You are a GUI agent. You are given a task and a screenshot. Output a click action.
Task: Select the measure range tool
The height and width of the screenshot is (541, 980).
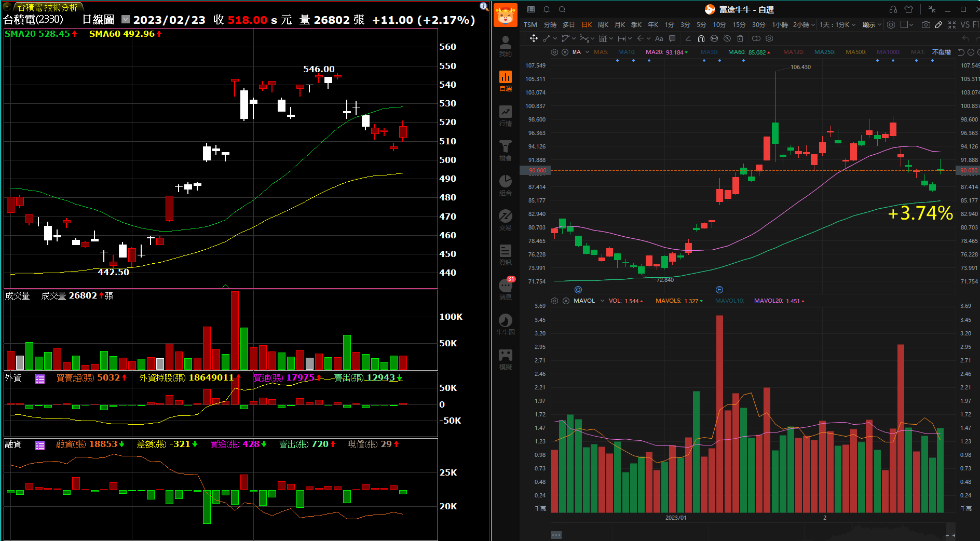coord(622,38)
